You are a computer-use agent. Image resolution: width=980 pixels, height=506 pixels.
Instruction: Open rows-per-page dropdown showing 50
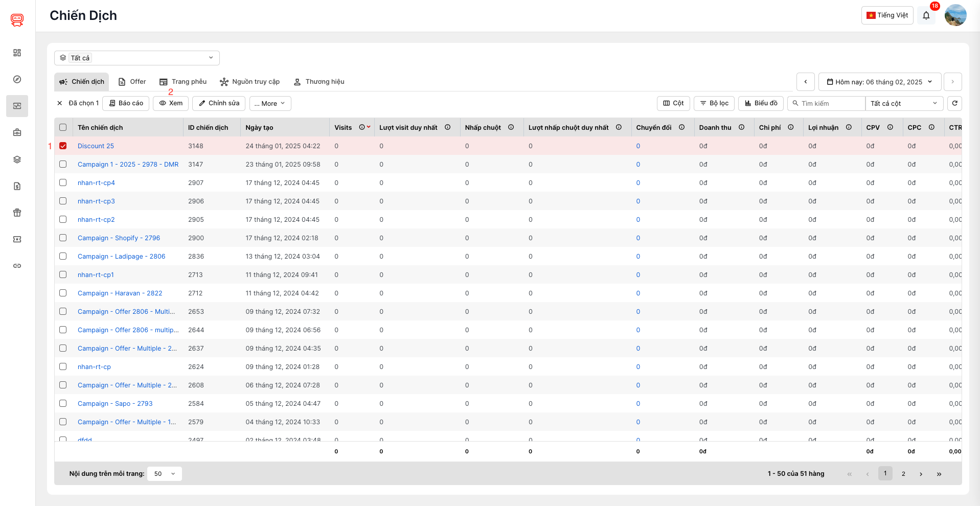tap(164, 474)
